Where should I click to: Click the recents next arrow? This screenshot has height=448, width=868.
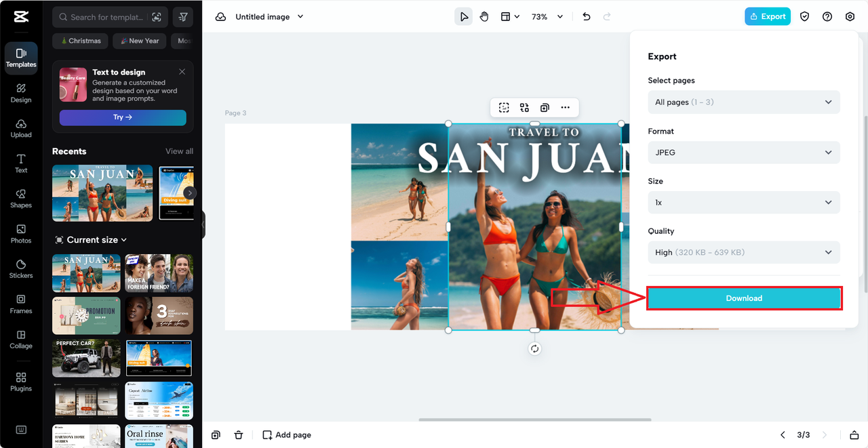pyautogui.click(x=190, y=193)
